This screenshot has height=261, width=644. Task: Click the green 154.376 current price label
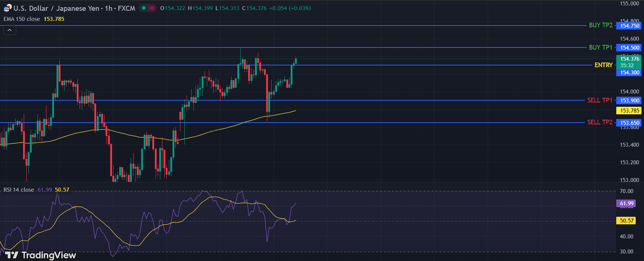pos(630,59)
